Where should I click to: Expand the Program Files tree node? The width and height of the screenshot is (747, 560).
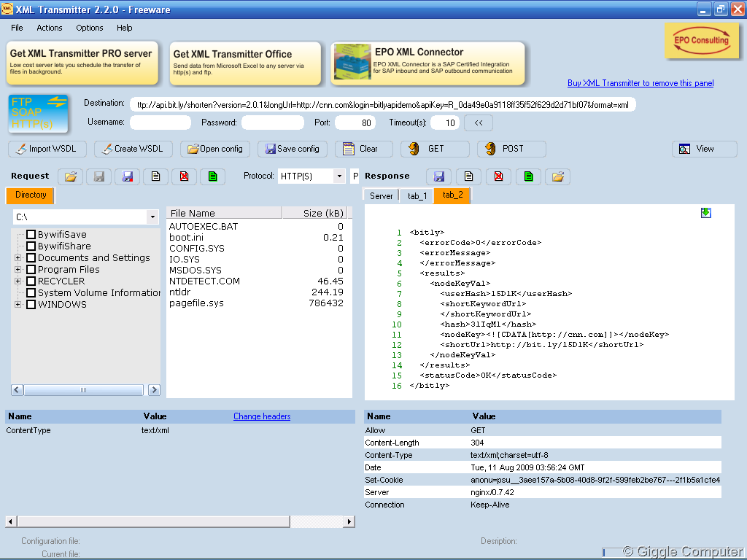pos(18,270)
